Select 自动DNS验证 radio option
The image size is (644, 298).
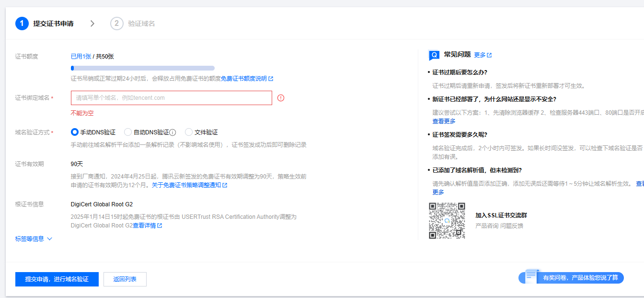(127, 132)
